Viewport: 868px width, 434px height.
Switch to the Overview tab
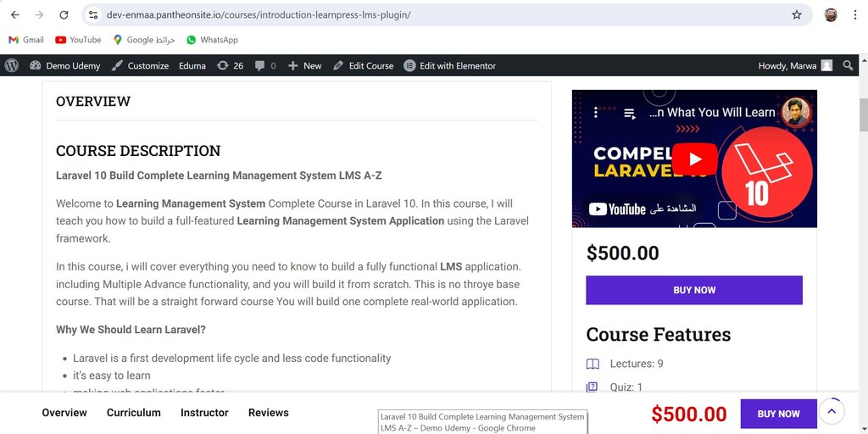pos(64,413)
